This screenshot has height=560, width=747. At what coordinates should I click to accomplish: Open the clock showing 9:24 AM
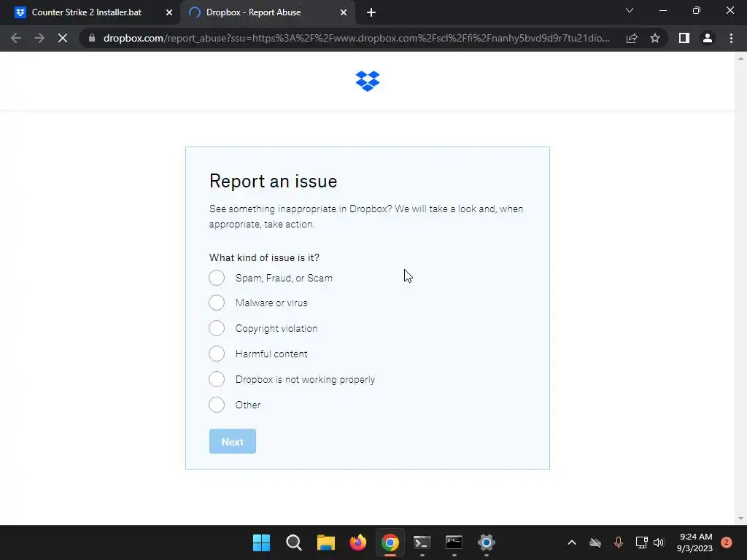coord(694,542)
